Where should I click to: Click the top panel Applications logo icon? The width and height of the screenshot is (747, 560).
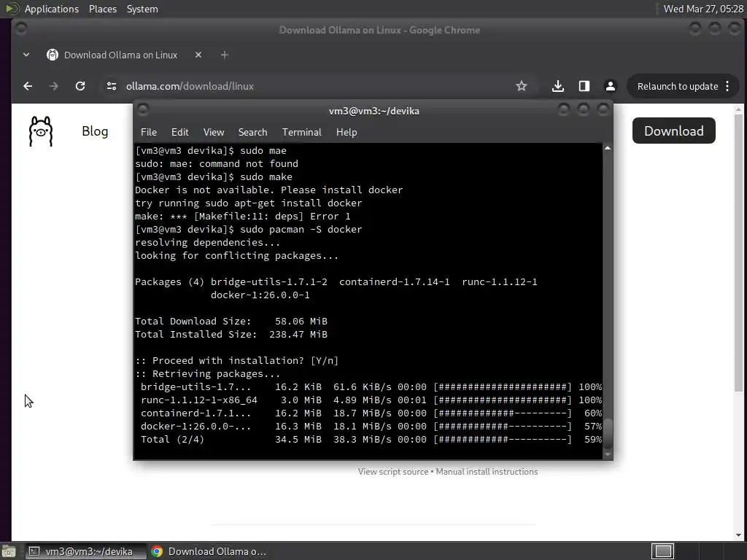[12, 9]
